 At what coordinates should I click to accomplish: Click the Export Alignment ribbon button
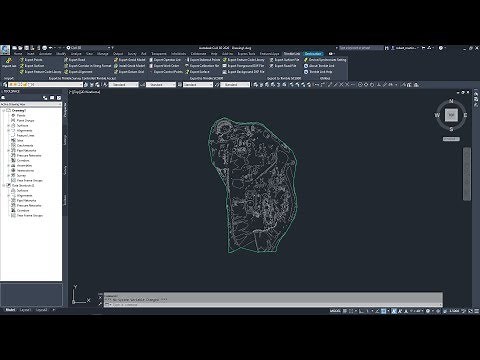78,72
